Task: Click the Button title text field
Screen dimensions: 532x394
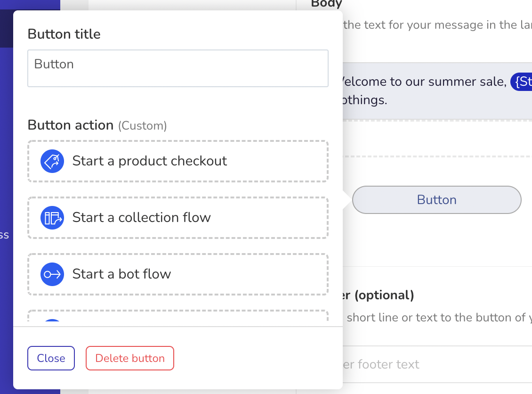Action: (178, 68)
